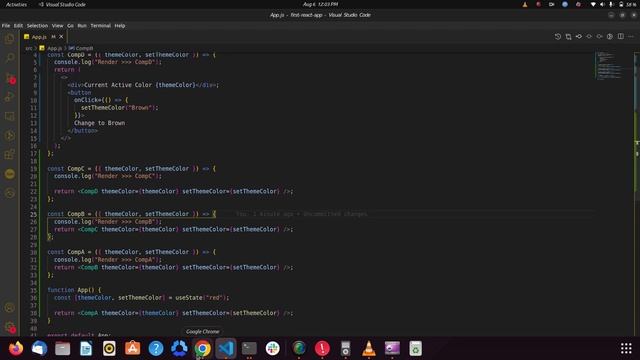Screen dimensions: 640x360
Task: Open the Search view in activity bar
Action: [9, 58]
